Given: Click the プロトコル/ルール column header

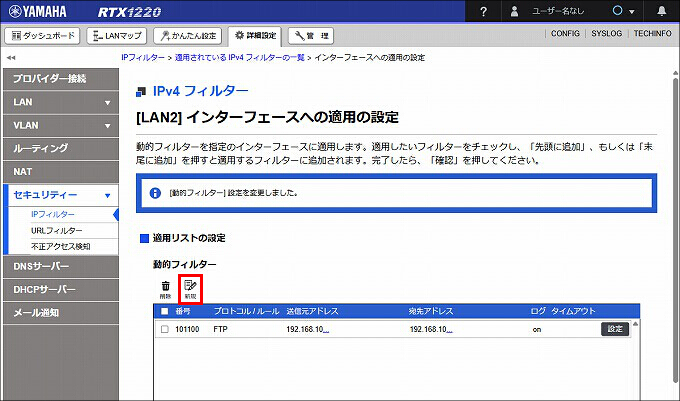Looking at the screenshot, I should pos(246,311).
